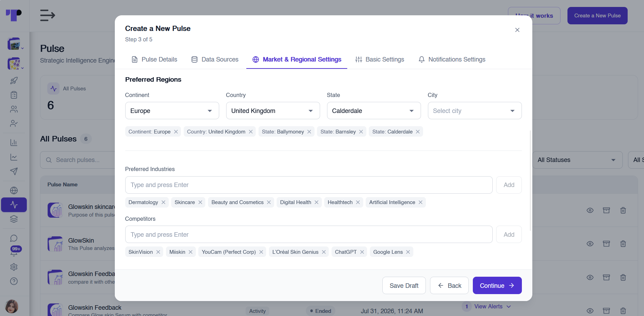Viewport: 644px width, 316px height.
Task: Switch to the Data Sources tab
Action: 215,59
